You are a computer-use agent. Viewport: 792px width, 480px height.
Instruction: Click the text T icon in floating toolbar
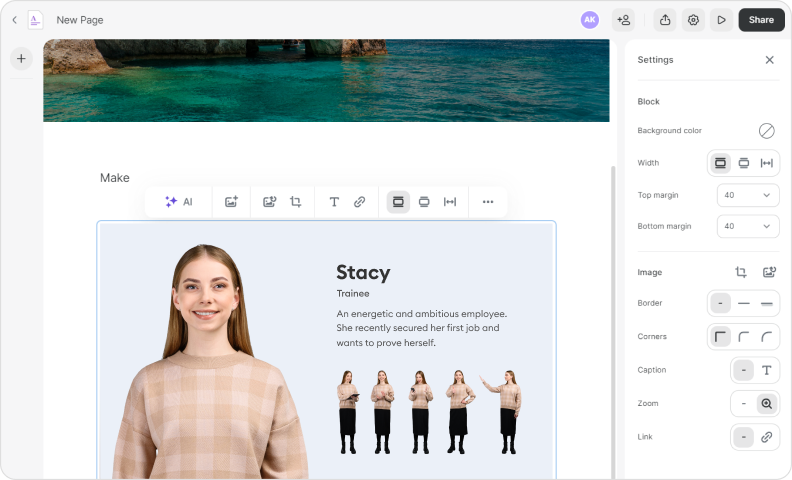[x=334, y=202]
